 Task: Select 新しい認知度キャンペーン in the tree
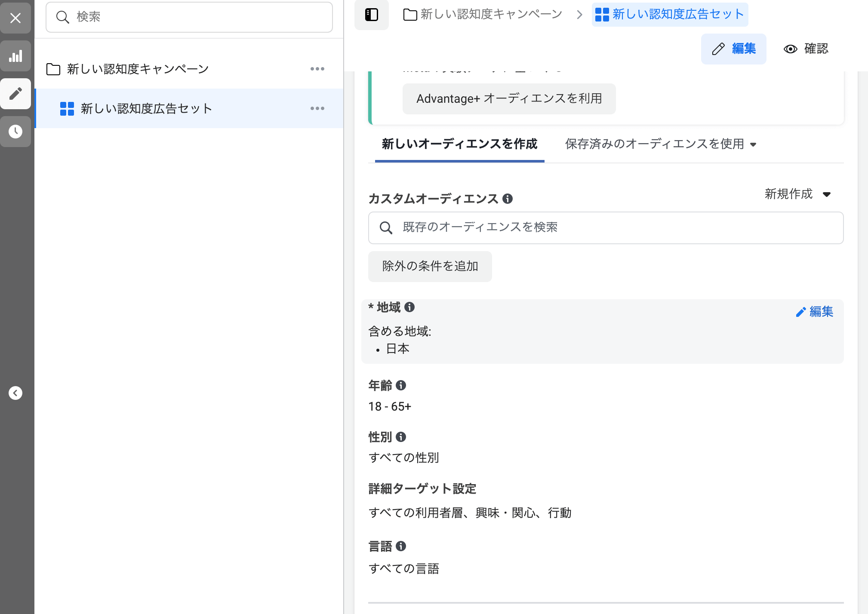point(138,69)
